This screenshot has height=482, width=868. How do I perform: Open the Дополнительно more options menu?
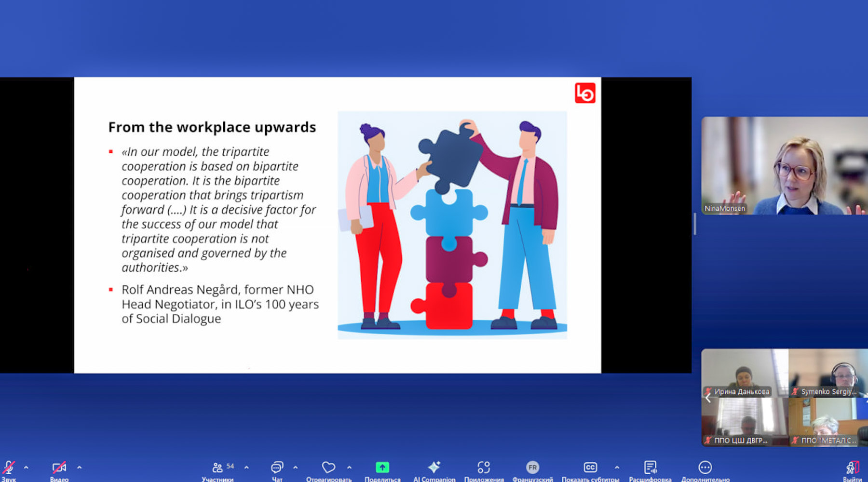(705, 468)
